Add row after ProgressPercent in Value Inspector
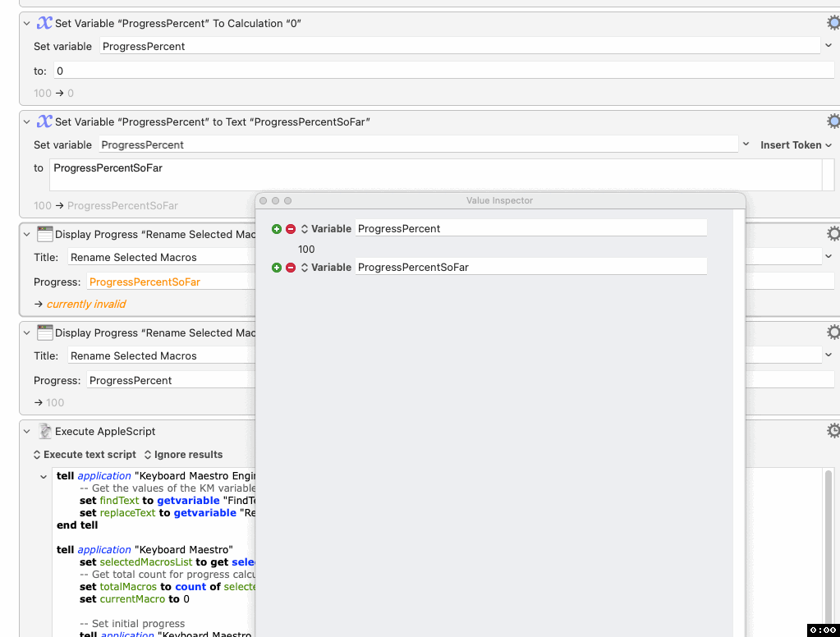 277,229
